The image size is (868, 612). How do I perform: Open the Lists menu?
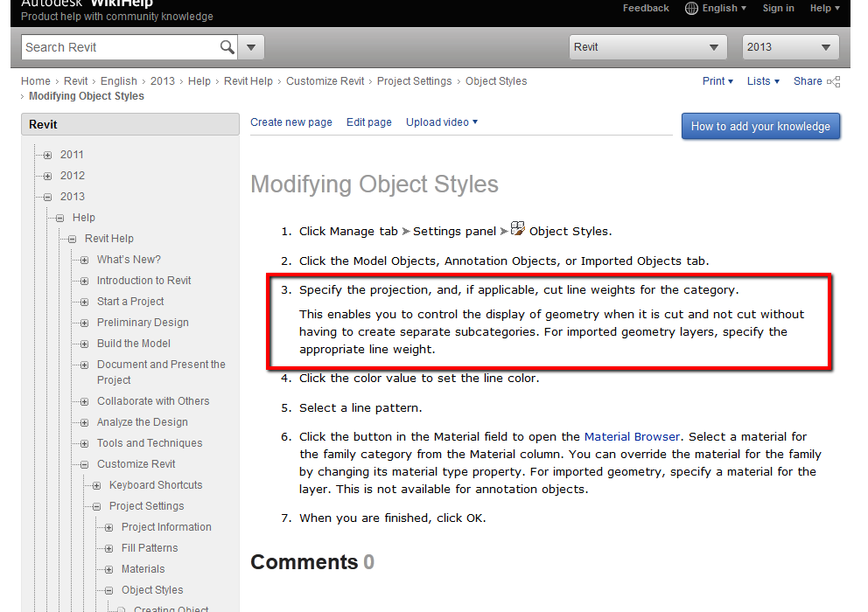(763, 81)
